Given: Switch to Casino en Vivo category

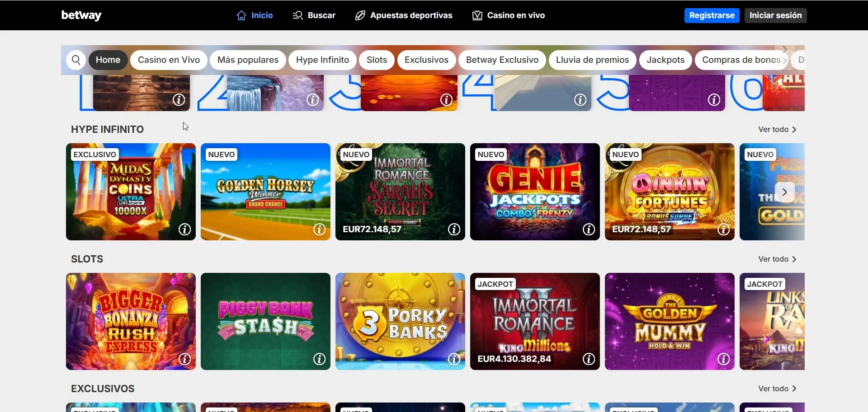Looking at the screenshot, I should [169, 60].
